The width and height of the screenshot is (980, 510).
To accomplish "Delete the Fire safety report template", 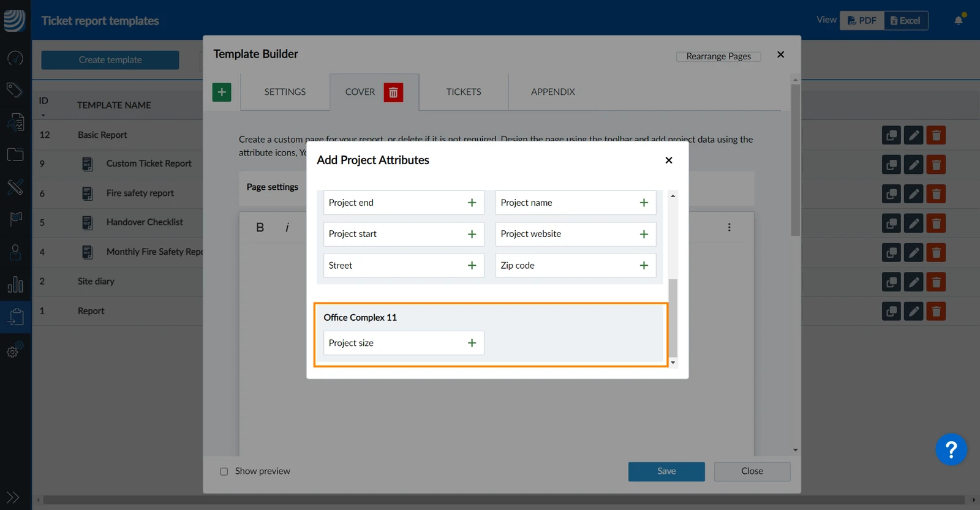I will click(936, 193).
